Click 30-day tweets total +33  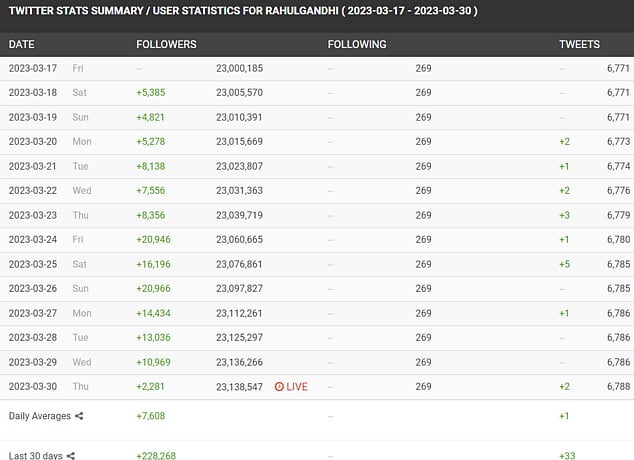point(567,456)
